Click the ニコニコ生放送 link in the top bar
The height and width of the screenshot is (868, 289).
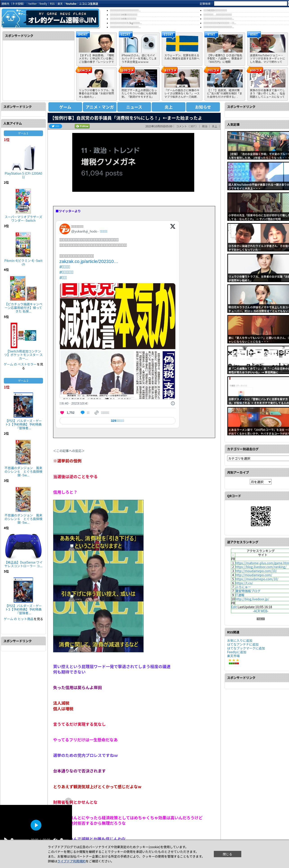(88, 4)
